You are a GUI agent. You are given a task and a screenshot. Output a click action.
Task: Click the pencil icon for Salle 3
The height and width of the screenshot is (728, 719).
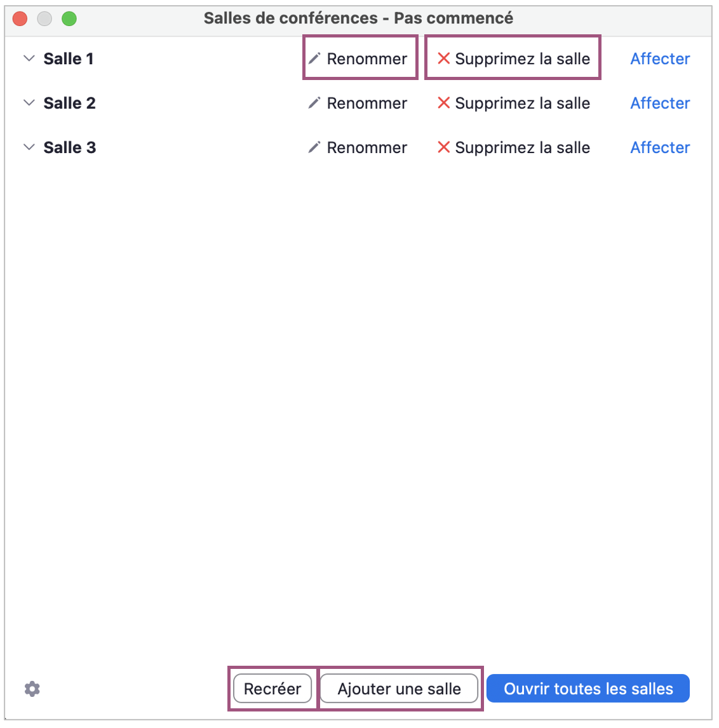click(314, 148)
